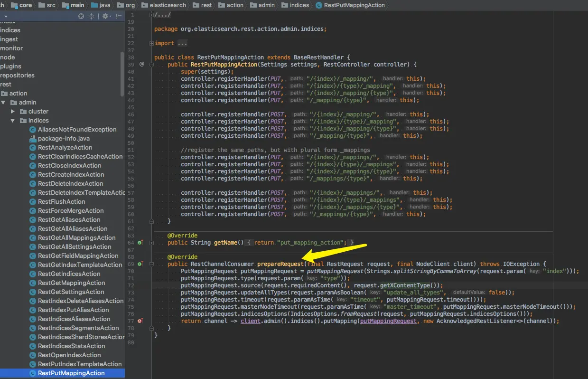Click the underlined 'client' link on line 77
The height and width of the screenshot is (379, 588).
click(251, 321)
